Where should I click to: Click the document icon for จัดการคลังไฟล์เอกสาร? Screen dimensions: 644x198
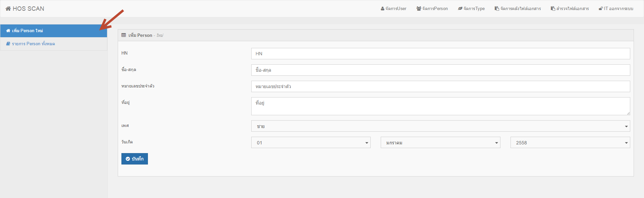click(497, 9)
